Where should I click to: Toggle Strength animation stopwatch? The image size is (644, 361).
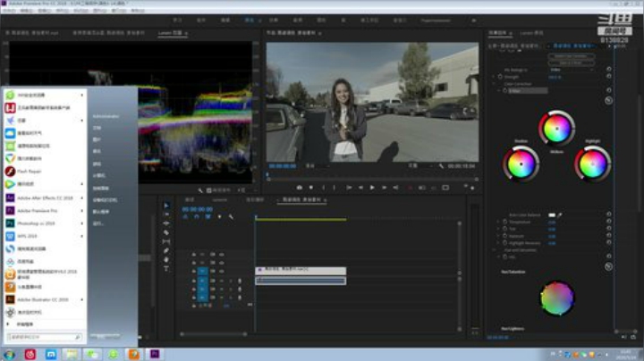pyautogui.click(x=500, y=77)
